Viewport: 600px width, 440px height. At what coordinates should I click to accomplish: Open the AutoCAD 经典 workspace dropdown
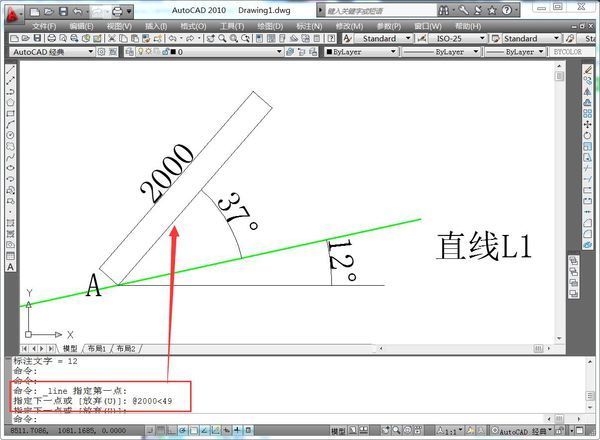pos(52,52)
